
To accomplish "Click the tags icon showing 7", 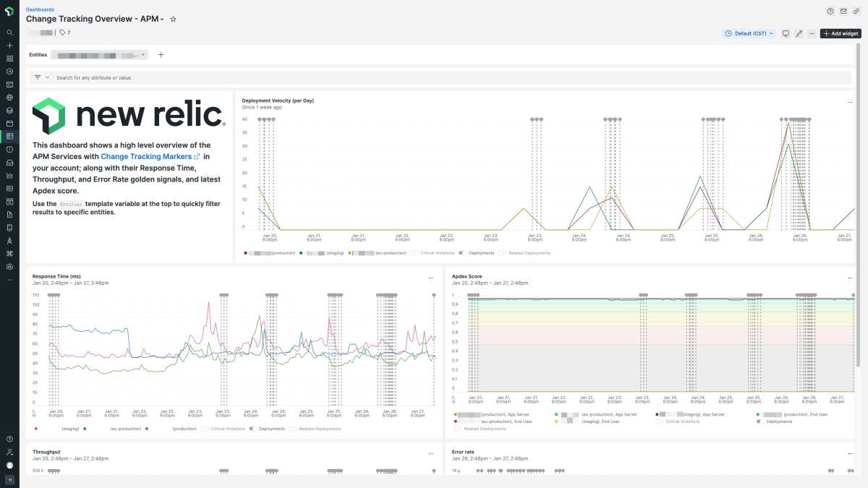I will pyautogui.click(x=65, y=33).
